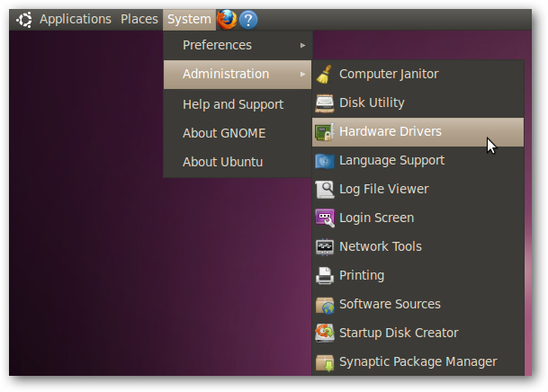
Task: Launch Startup Disk Creator by its label
Action: (399, 333)
